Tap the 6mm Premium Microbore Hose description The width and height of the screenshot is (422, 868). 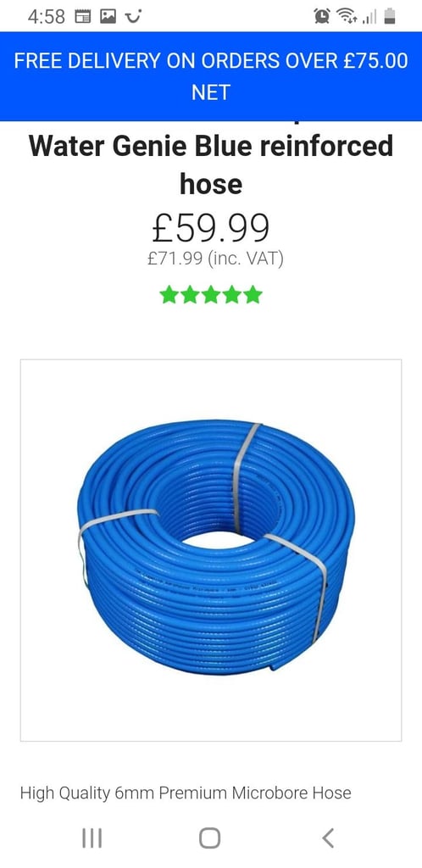[x=186, y=793]
